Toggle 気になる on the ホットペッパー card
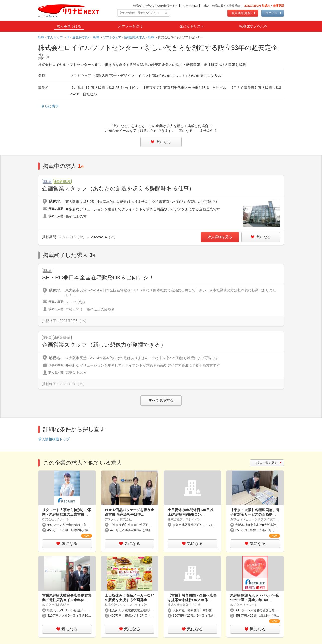The height and width of the screenshot is (644, 322). [x=255, y=629]
